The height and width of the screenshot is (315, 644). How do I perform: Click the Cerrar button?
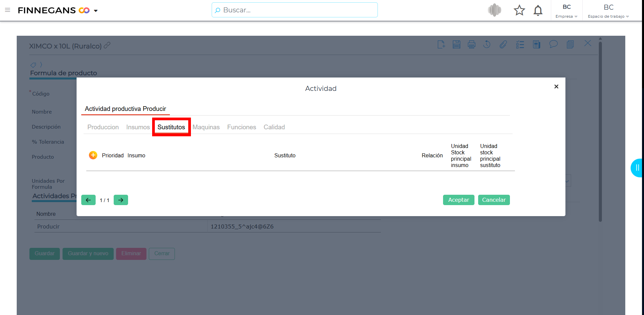point(162,254)
